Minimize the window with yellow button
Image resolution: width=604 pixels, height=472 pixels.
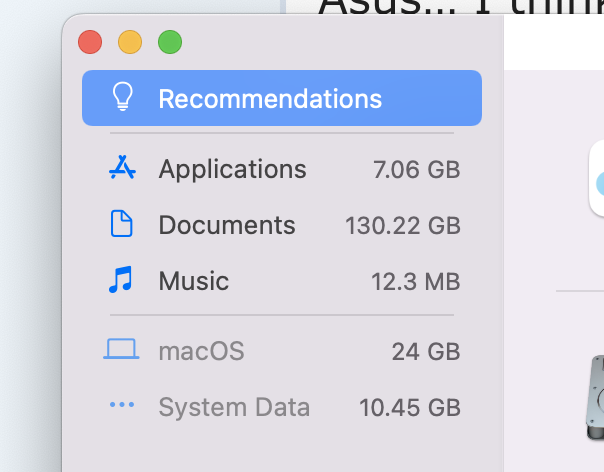[x=130, y=42]
